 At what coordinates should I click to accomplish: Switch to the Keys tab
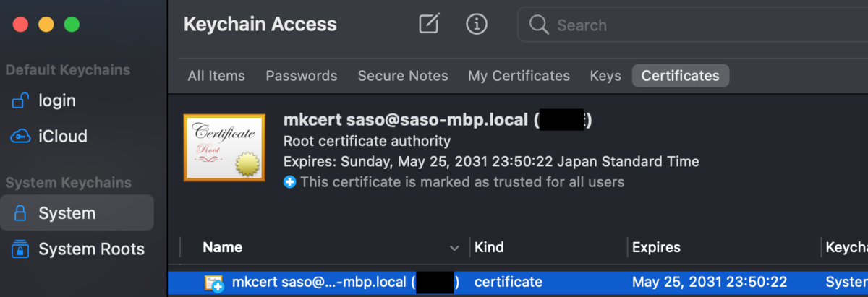605,76
